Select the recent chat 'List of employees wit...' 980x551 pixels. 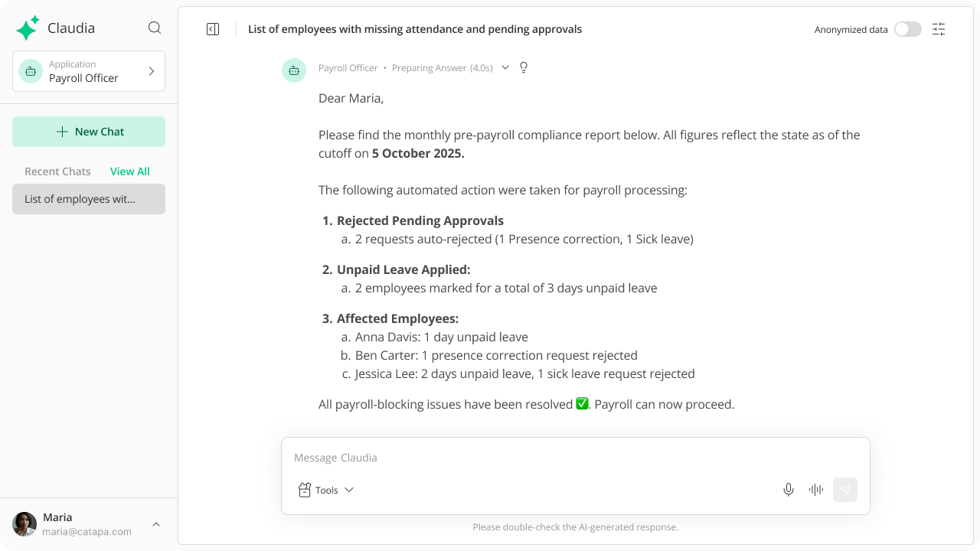[89, 199]
